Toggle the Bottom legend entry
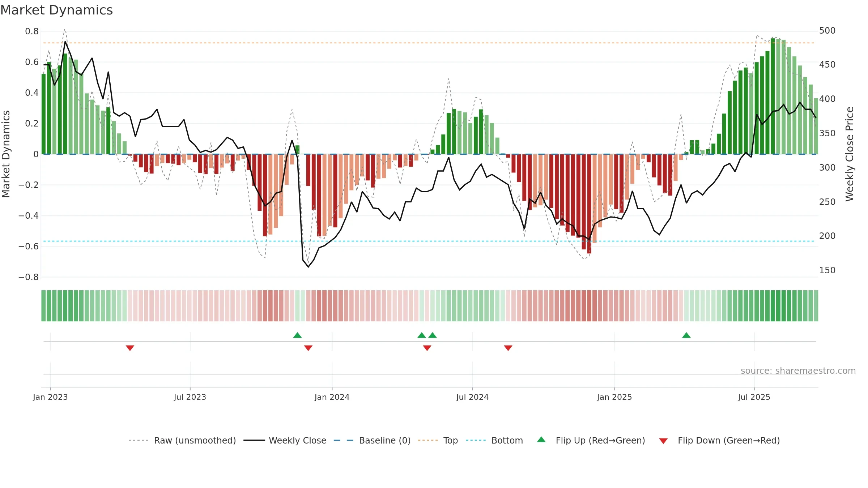This screenshot has height=488, width=868. (494, 440)
